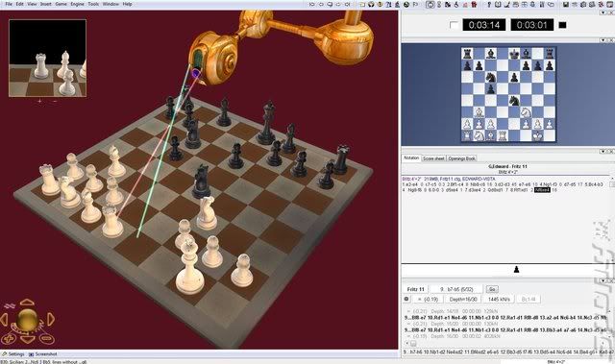Increase magnifier zoom with plus sign
Image resolution: width=615 pixels, height=364 pixels.
click(x=39, y=101)
